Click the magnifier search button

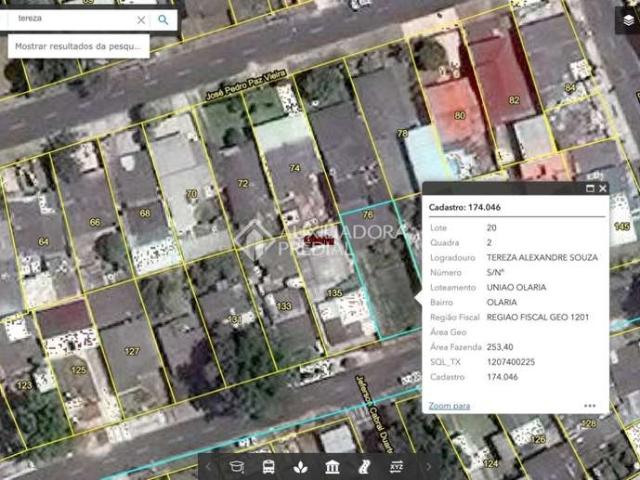pos(163,20)
